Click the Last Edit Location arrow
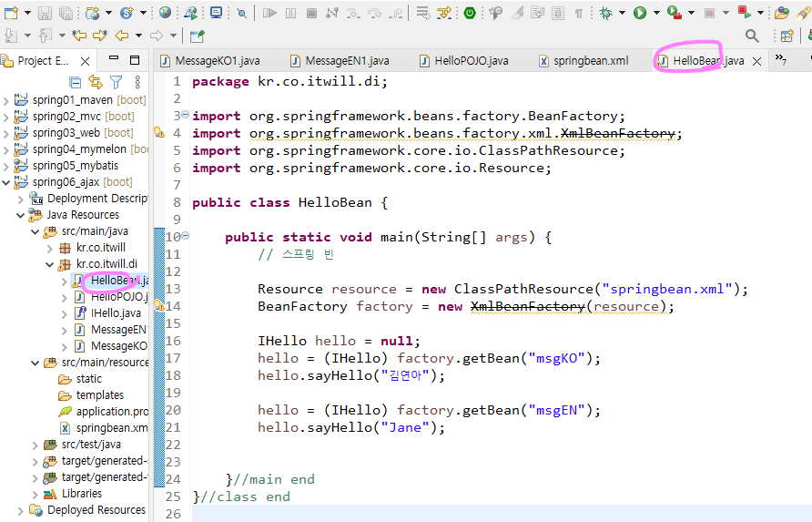This screenshot has width=812, height=522. pyautogui.click(x=79, y=36)
